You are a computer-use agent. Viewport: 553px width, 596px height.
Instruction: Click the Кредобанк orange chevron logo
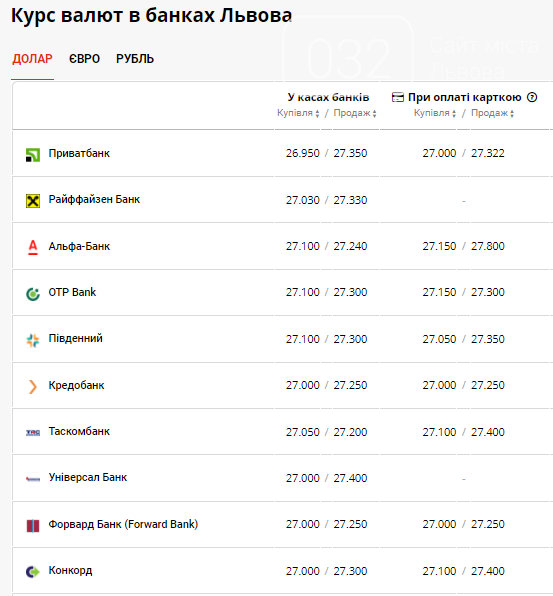click(33, 387)
